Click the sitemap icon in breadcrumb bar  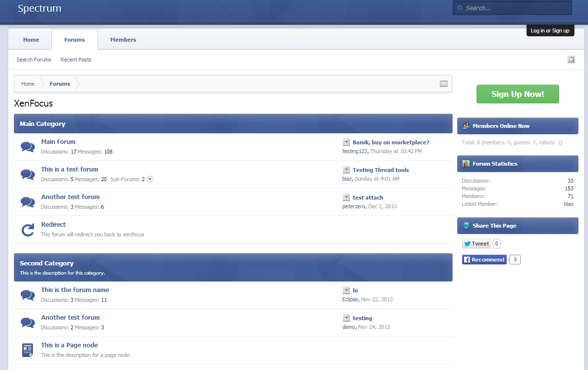point(443,84)
